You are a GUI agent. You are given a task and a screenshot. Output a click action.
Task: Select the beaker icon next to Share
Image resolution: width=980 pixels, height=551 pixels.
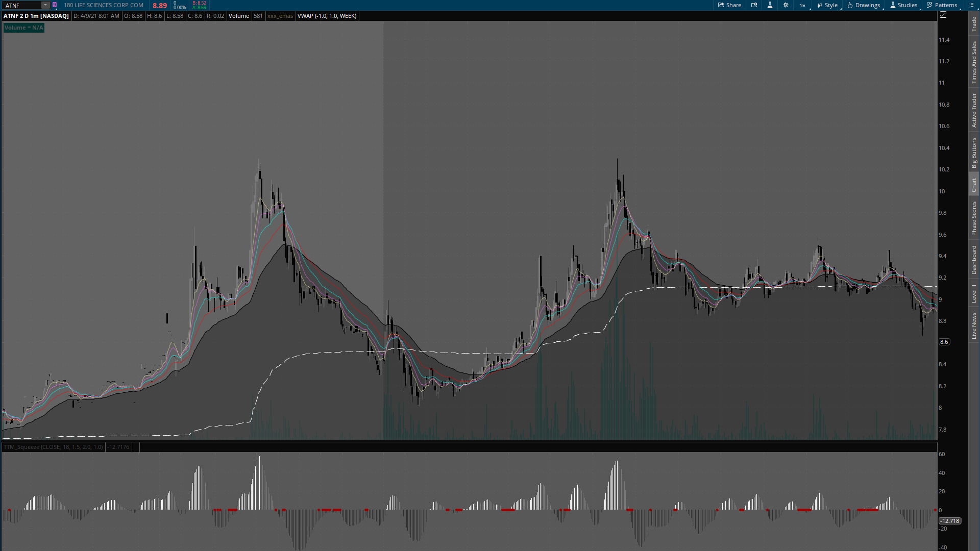coord(770,5)
